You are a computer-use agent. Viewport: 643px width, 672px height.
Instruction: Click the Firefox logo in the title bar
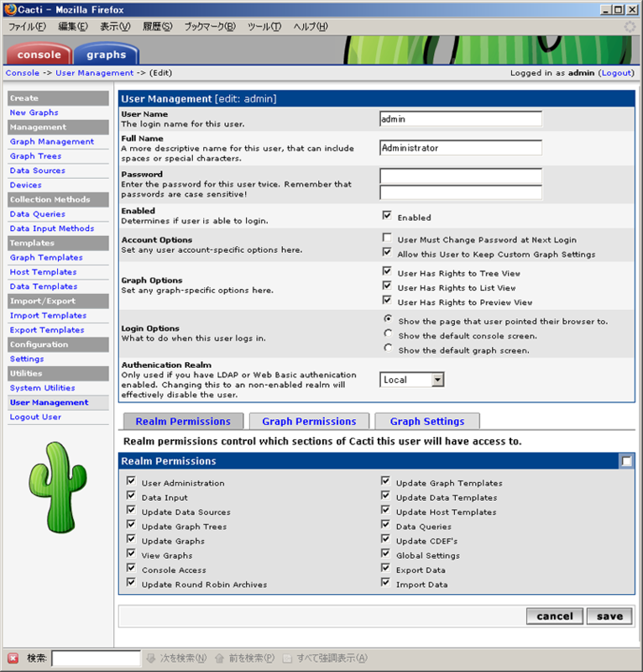click(10, 9)
